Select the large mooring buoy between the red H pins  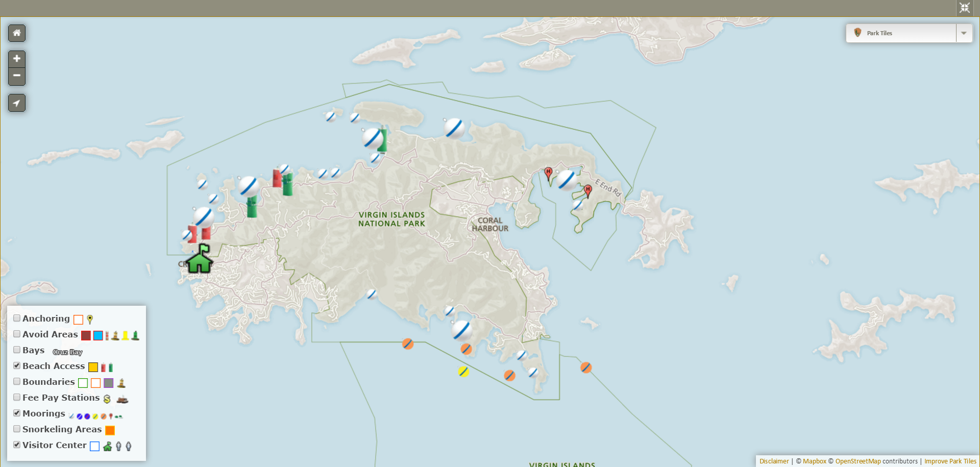click(x=567, y=180)
